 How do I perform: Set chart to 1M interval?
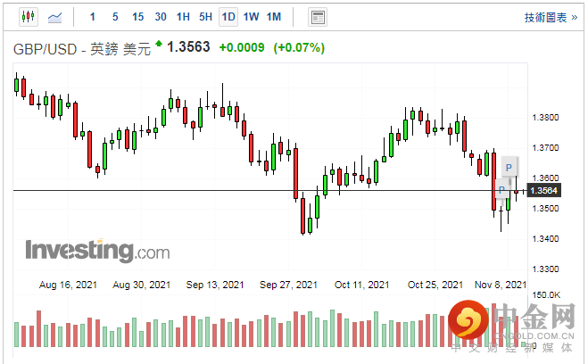click(x=274, y=17)
